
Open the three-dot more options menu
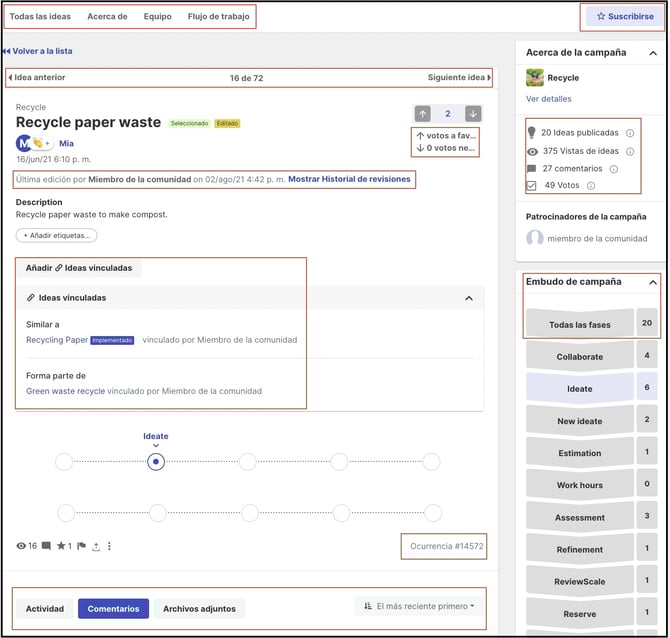[109, 546]
